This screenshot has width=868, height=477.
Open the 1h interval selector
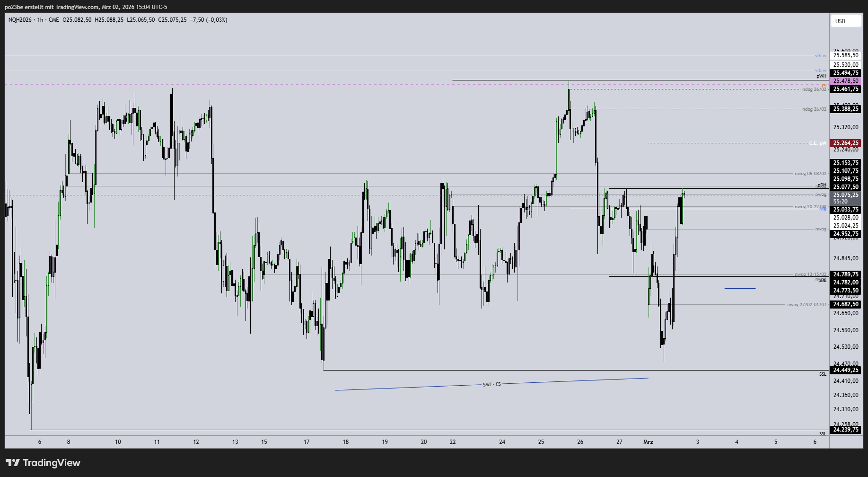(40, 20)
